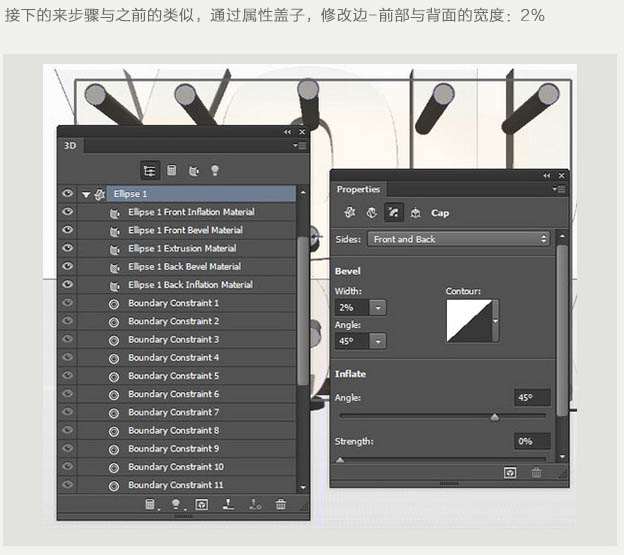Select Boundary Constraint 10
Viewport: 624px width, 555px height.
tap(176, 467)
